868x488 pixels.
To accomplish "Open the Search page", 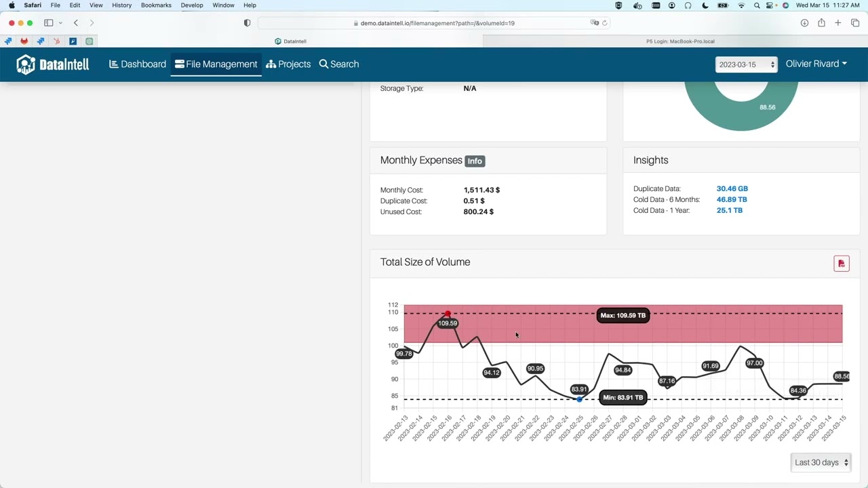I will click(x=339, y=64).
